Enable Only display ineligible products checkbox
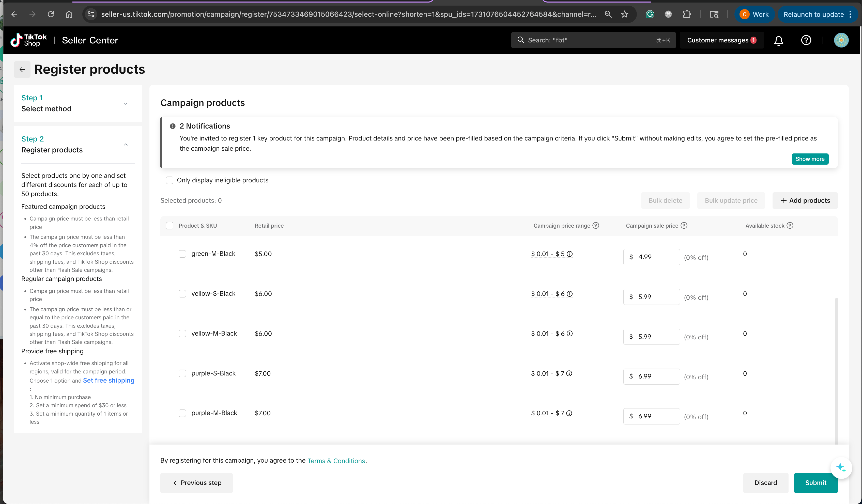 click(x=170, y=180)
